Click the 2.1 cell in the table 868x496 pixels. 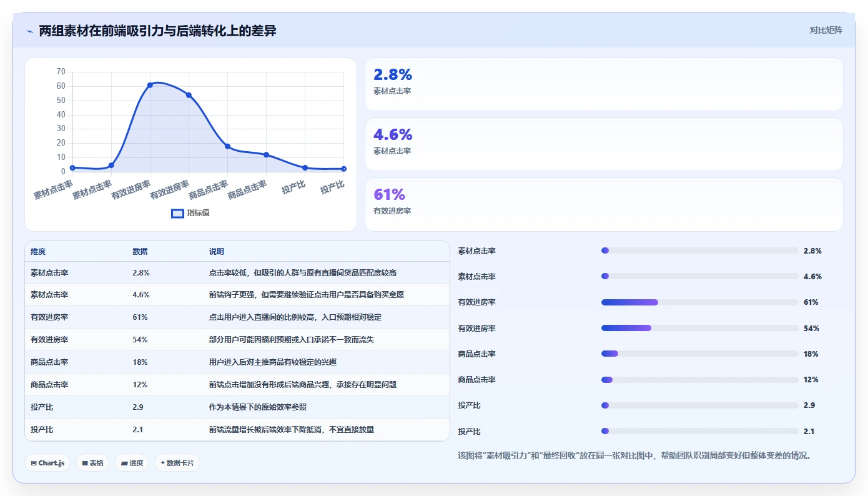click(138, 430)
